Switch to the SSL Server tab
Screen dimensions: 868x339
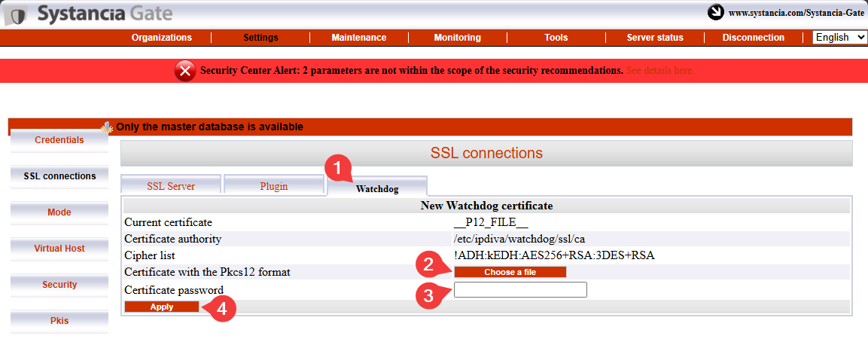[171, 186]
